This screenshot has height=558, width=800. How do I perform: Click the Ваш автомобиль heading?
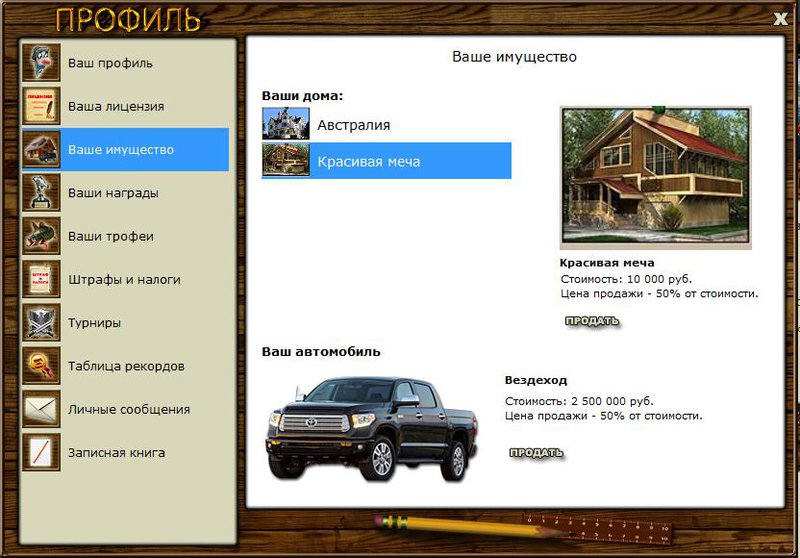click(x=321, y=351)
